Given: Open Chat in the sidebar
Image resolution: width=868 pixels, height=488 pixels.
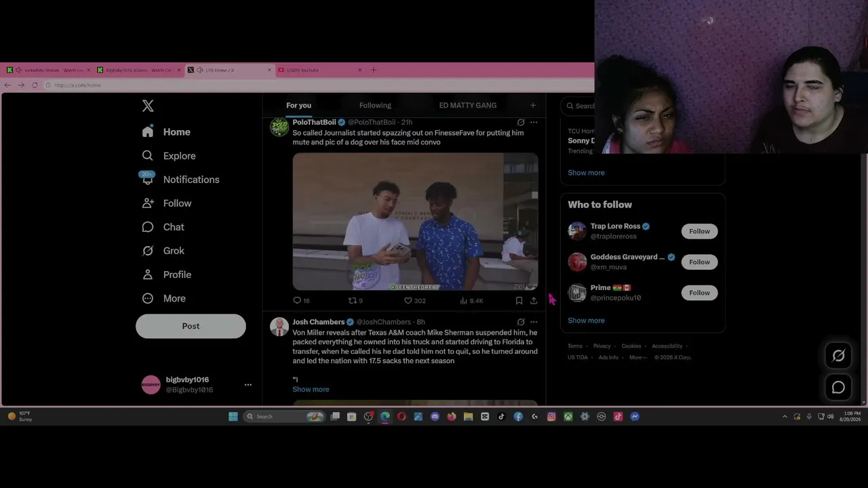Looking at the screenshot, I should click(163, 227).
